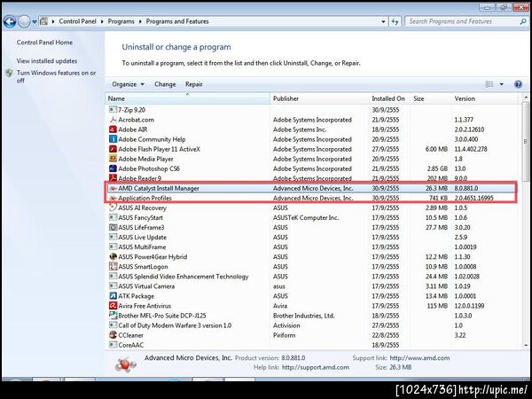
Task: Click the ASUS LifeFrame3 icon
Action: click(x=113, y=227)
